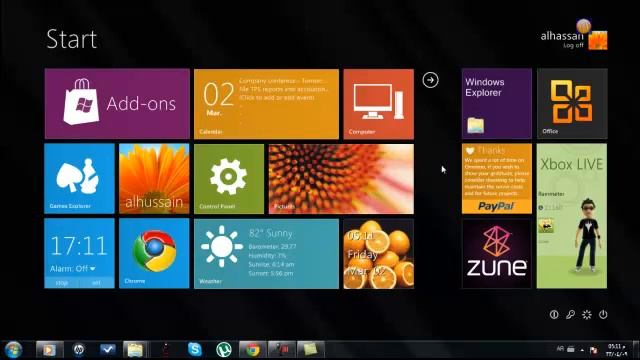Open the alhussain user picture tile
The width and height of the screenshot is (640, 360).
point(154,178)
